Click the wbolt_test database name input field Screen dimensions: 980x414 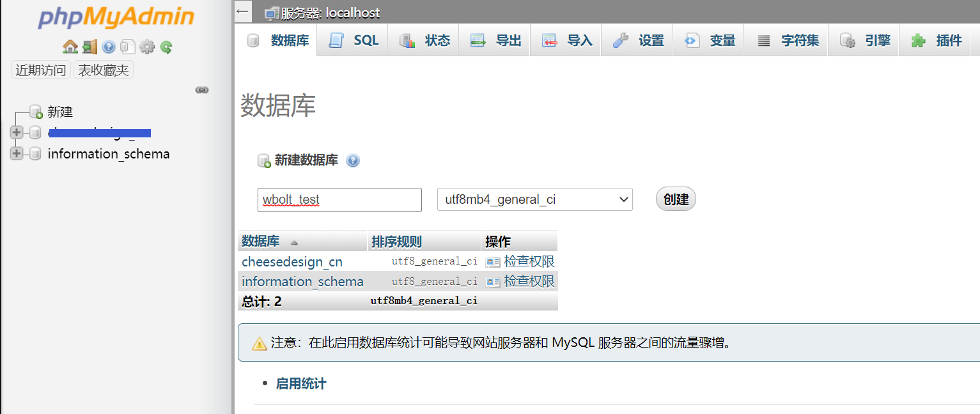pos(339,199)
